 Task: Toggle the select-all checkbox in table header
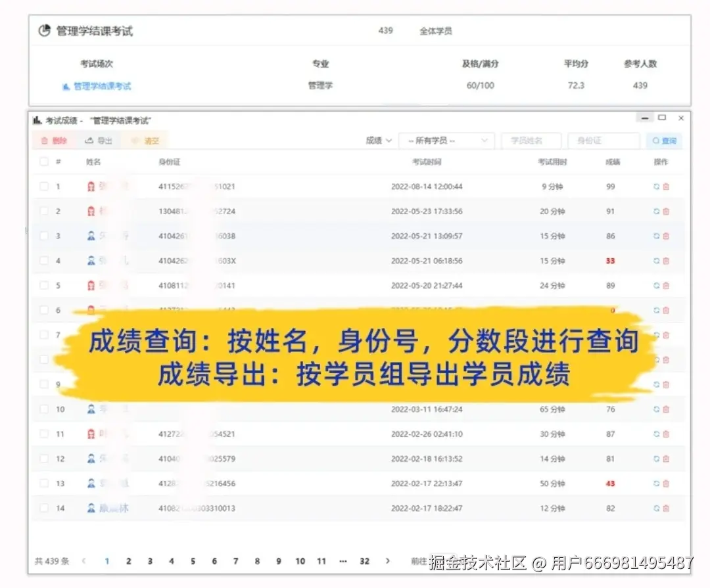(44, 162)
